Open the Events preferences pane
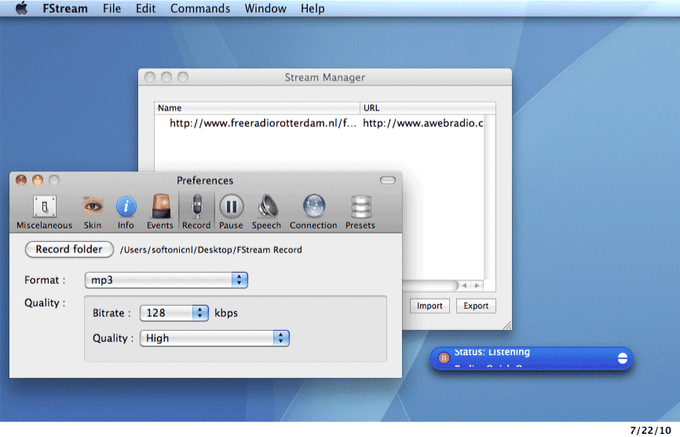Screen dimensions: 680x437 pyautogui.click(x=160, y=212)
